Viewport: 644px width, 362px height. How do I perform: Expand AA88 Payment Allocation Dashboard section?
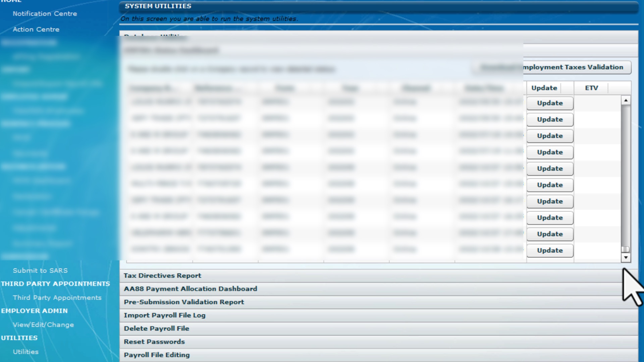pyautogui.click(x=379, y=289)
